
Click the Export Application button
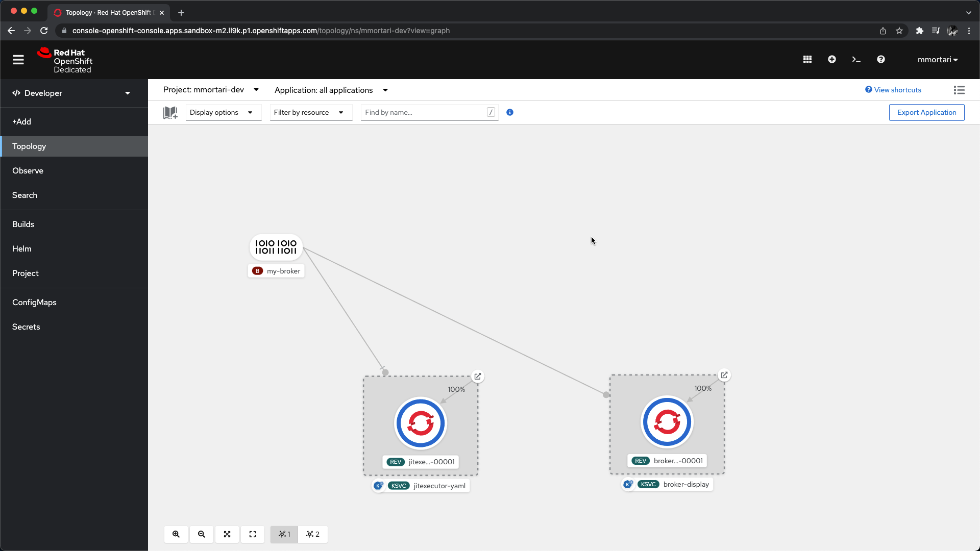pyautogui.click(x=926, y=113)
